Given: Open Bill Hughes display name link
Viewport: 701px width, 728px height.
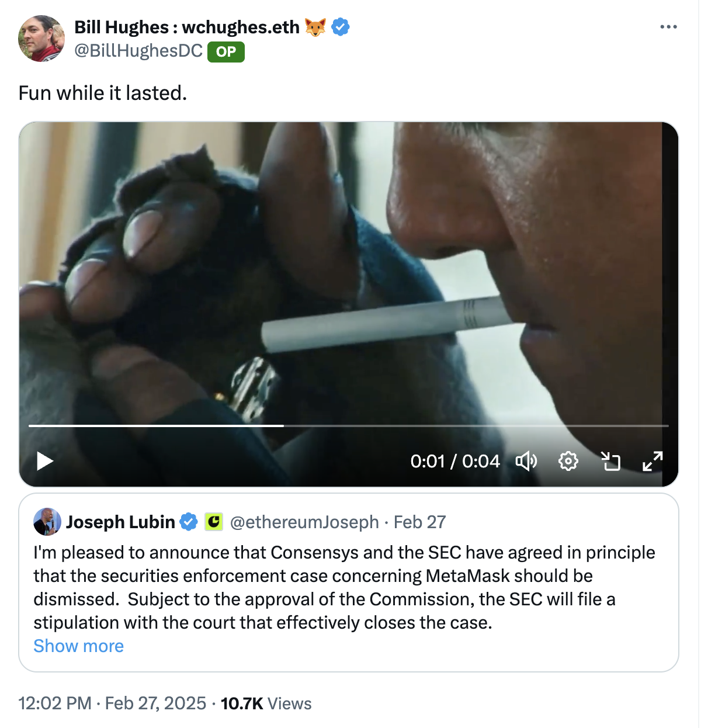Looking at the screenshot, I should 187,27.
